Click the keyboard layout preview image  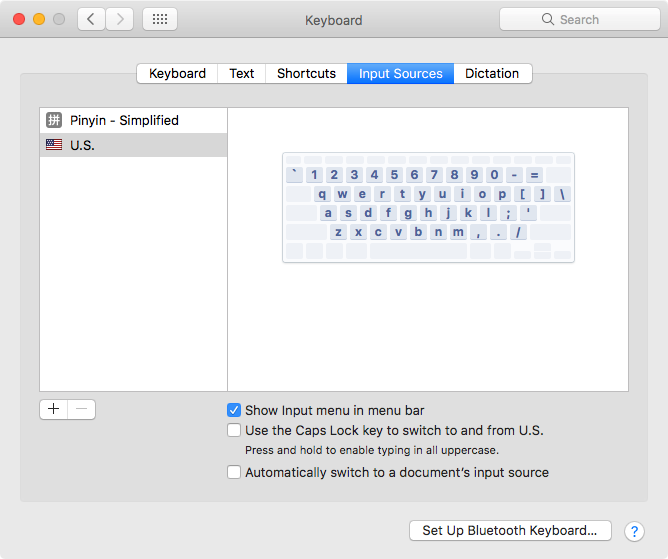click(428, 207)
